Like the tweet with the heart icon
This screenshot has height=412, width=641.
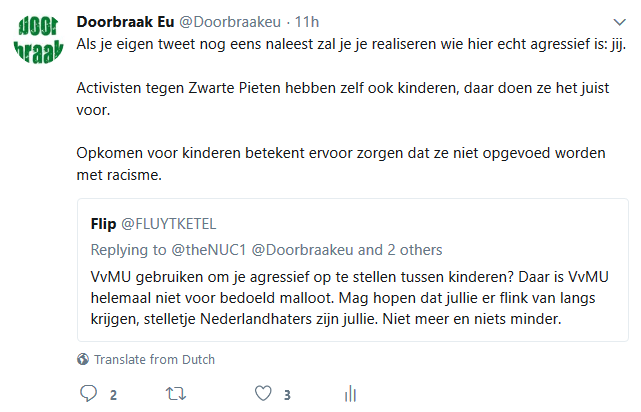[x=264, y=394]
